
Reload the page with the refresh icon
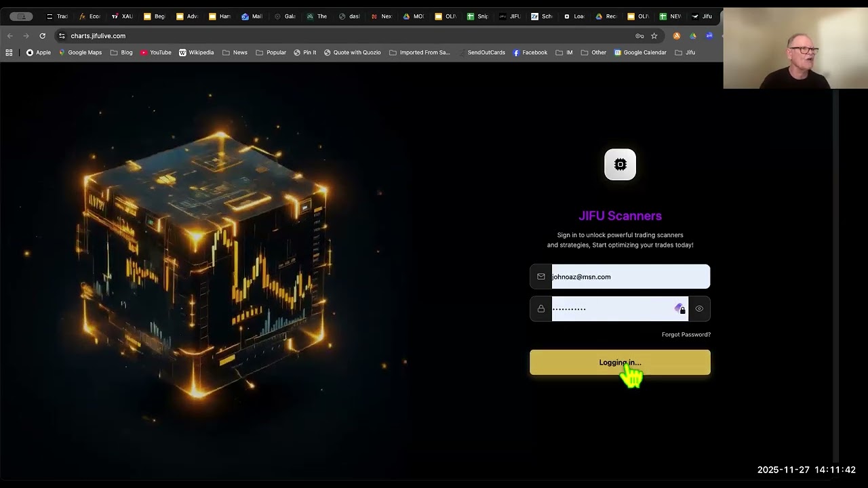[x=43, y=36]
